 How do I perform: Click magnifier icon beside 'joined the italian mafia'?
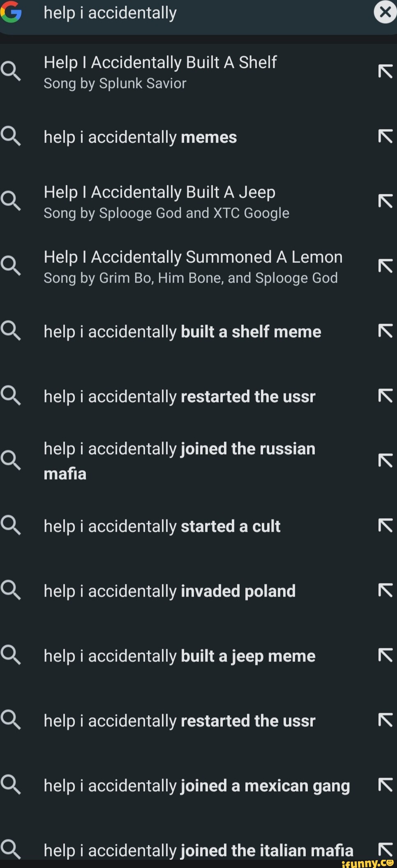(x=11, y=849)
